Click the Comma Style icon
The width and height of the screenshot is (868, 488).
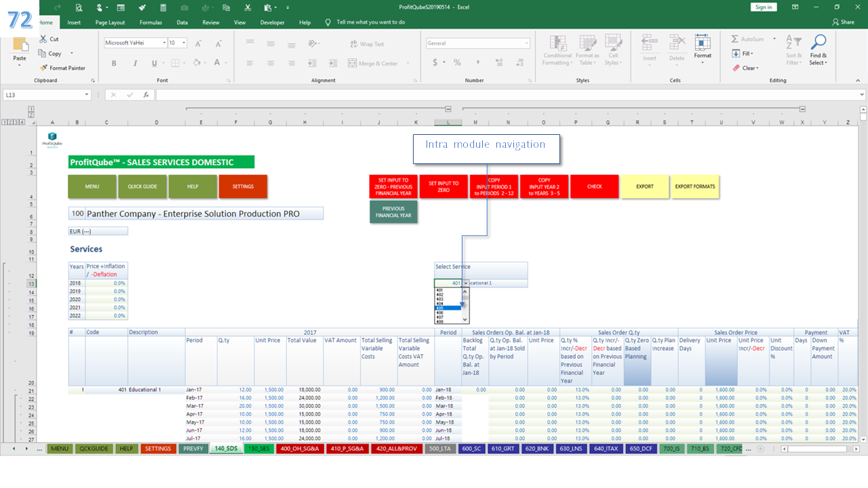[477, 62]
